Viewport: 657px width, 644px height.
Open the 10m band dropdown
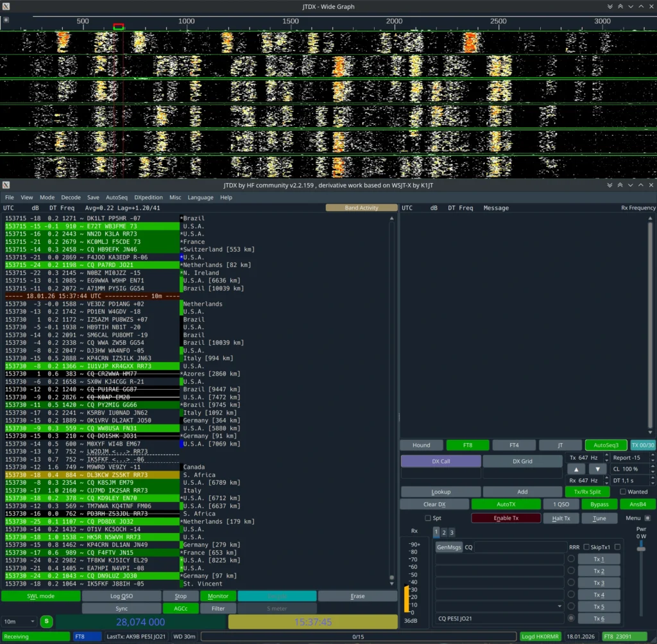(19, 622)
